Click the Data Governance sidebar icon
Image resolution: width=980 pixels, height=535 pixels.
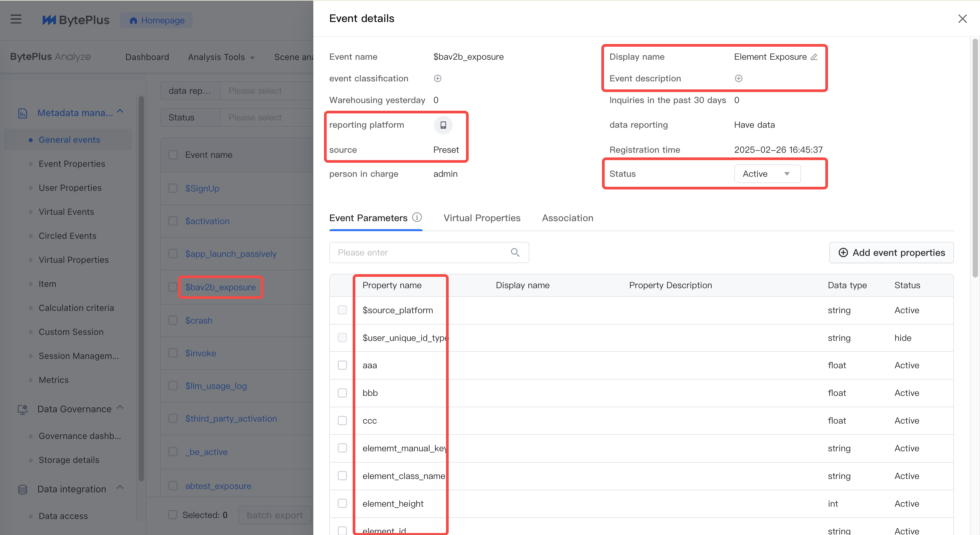[x=22, y=409]
